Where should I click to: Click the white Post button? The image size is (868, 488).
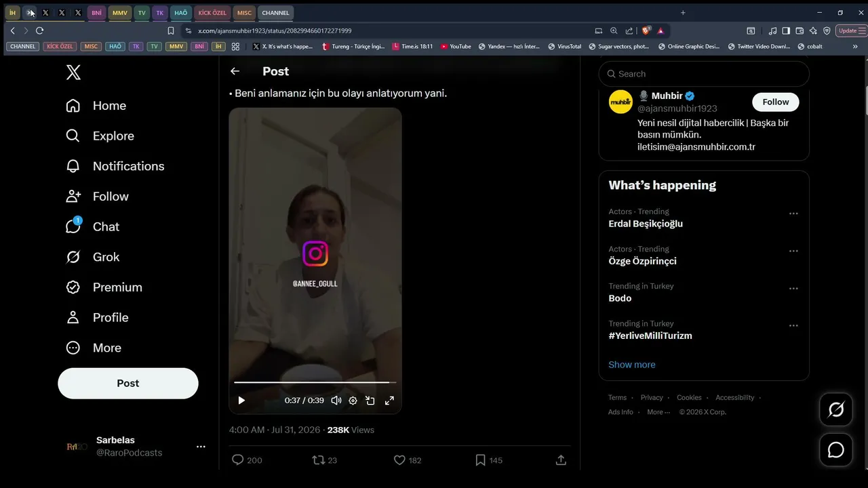pos(128,384)
